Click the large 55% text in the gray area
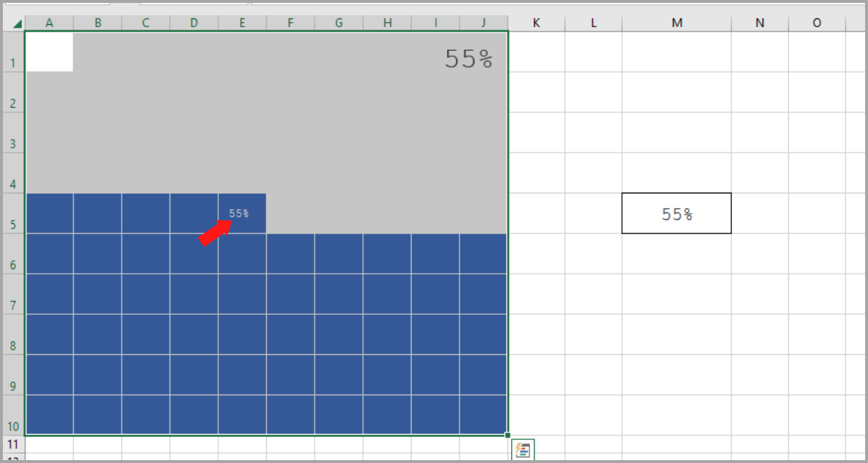The image size is (868, 463). tap(469, 58)
